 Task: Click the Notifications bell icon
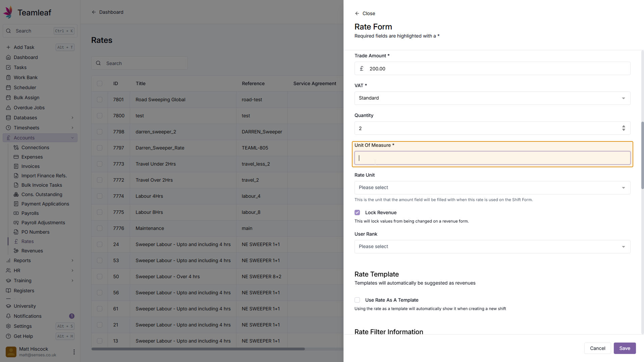point(8,316)
